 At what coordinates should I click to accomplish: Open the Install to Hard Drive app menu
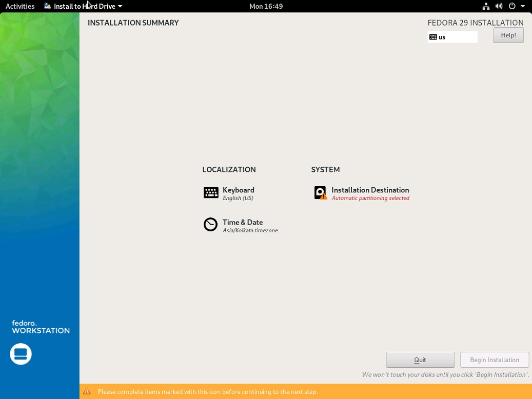point(83,6)
